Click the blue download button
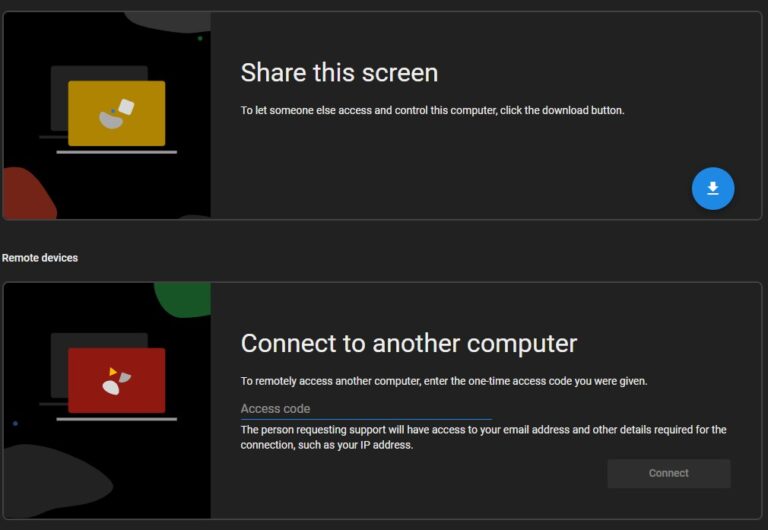The width and height of the screenshot is (768, 530). pos(713,188)
